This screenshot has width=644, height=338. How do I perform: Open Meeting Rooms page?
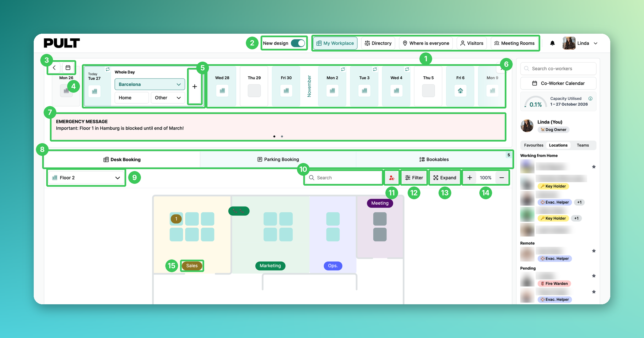pos(514,43)
